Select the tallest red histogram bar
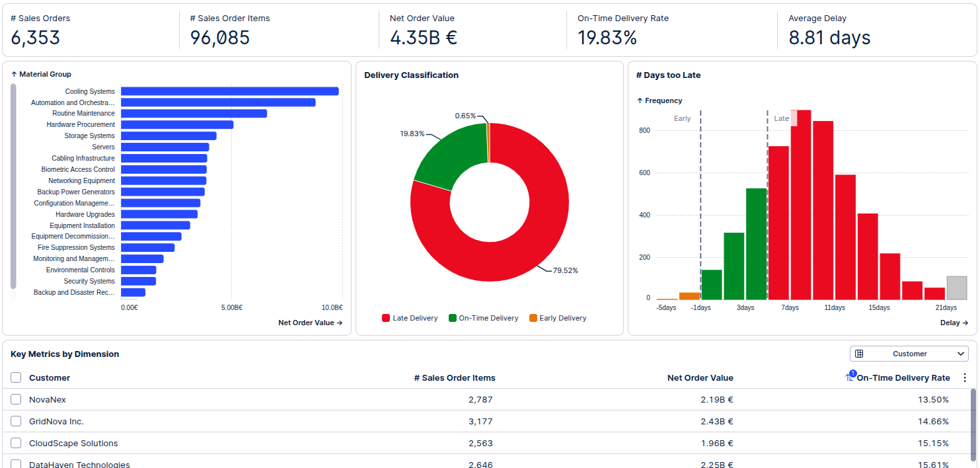Viewport: 980px width, 468px height. click(800, 205)
